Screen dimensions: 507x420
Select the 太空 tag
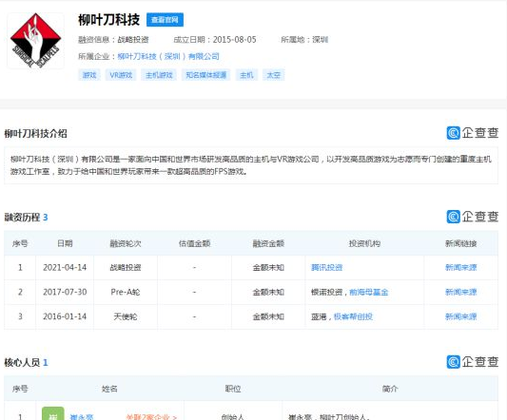coord(274,75)
